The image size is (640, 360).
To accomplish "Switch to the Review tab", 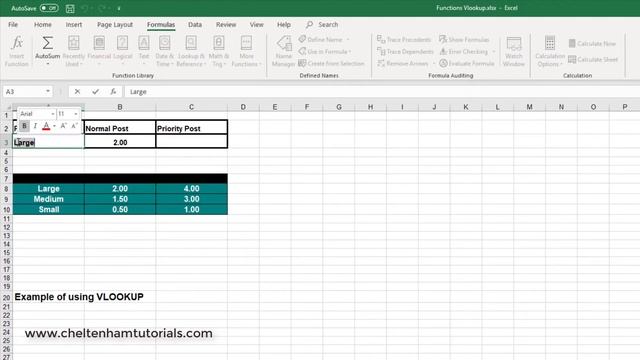I will [226, 24].
